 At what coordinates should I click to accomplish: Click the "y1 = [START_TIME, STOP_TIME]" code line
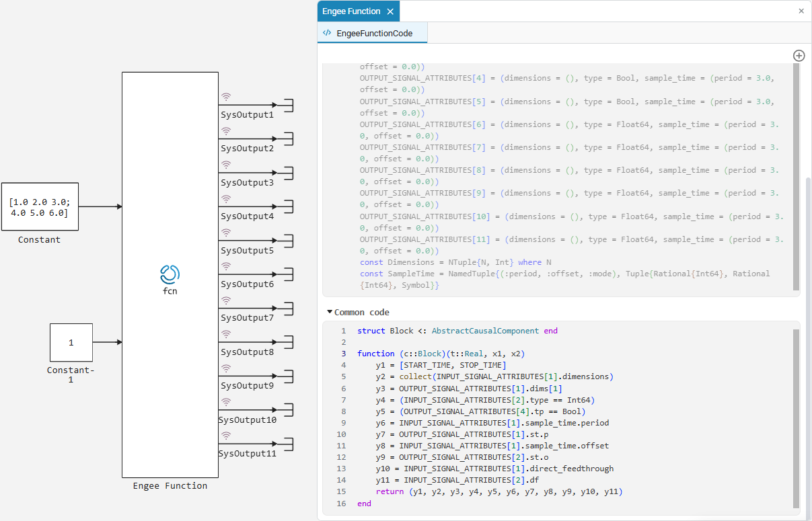pos(441,365)
